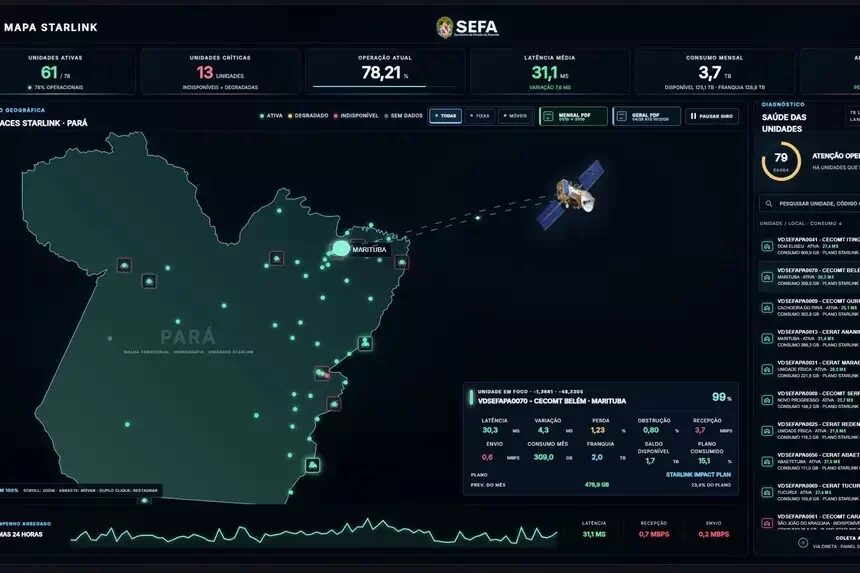860x573 pixels.
Task: Click the unit icon for VDSEFAPA0069 row
Action: (767, 492)
